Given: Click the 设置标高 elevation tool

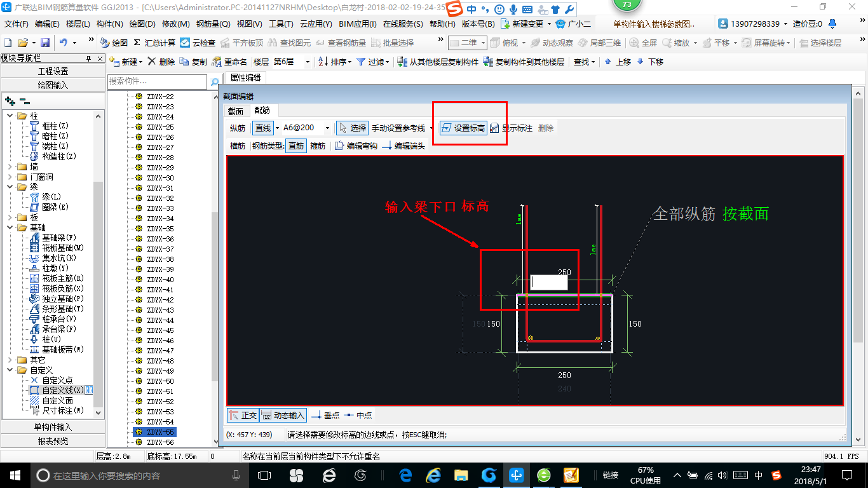Looking at the screenshot, I should tap(463, 128).
